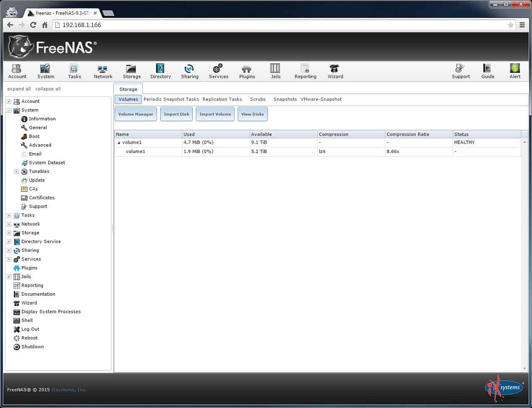Click the Volume Manager button
Image resolution: width=532 pixels, height=408 pixels.
[135, 114]
